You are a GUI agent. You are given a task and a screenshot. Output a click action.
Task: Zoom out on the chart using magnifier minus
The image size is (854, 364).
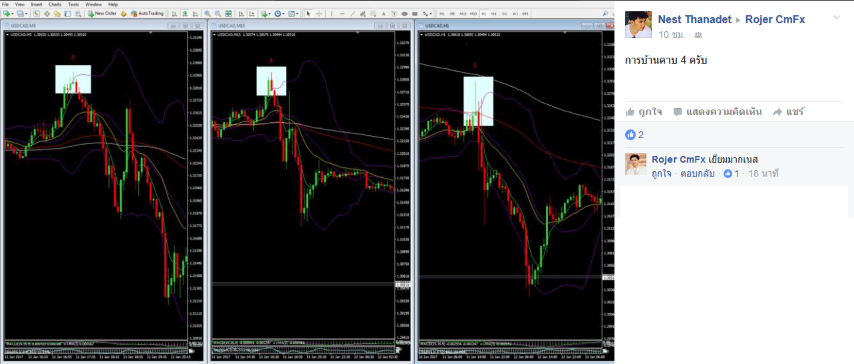(x=218, y=14)
